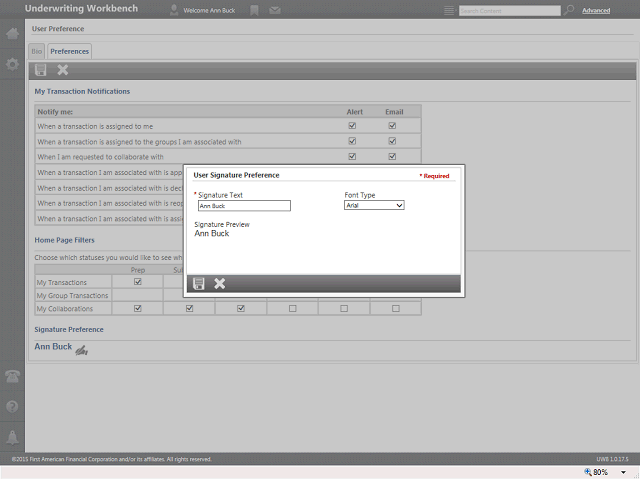This screenshot has height=480, width=640.
Task: Click the list menu icon beside search
Action: click(x=449, y=11)
